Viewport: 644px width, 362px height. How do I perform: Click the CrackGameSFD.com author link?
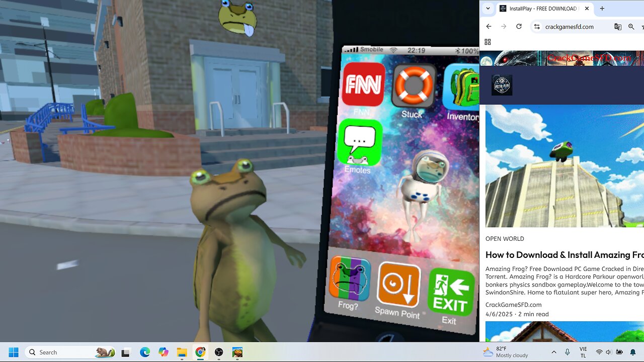coord(513,305)
